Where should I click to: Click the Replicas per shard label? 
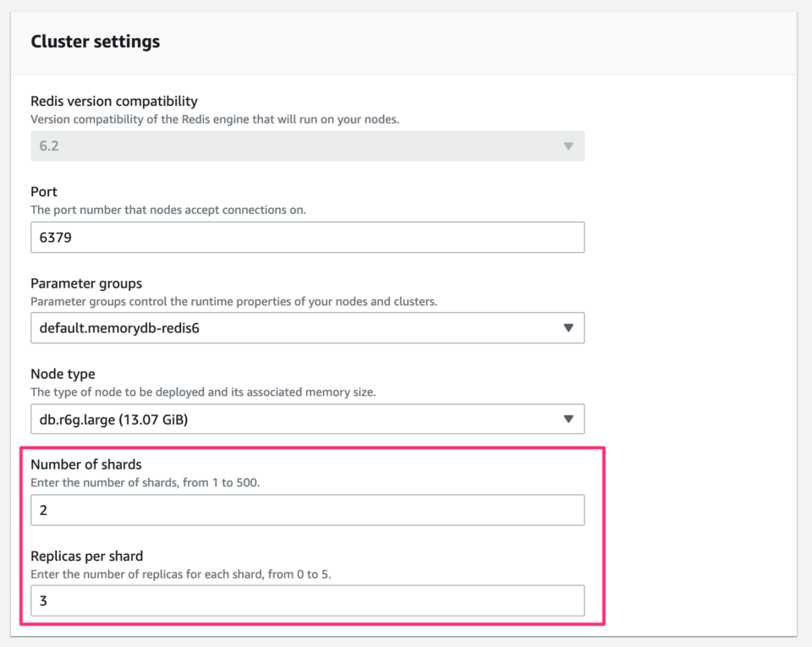[87, 556]
